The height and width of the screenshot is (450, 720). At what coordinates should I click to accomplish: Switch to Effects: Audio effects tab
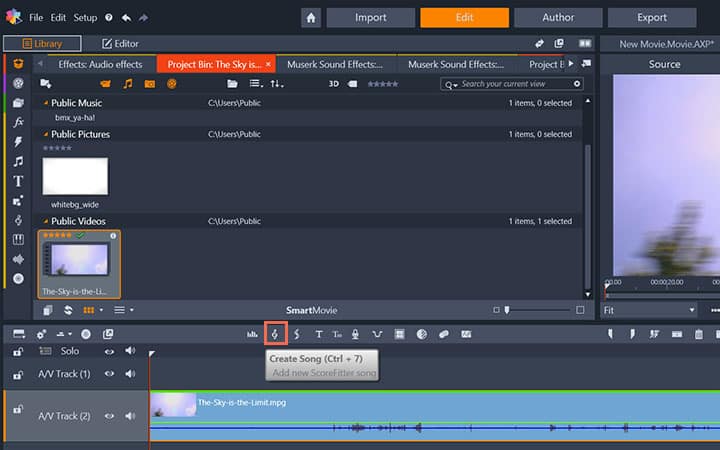[100, 64]
